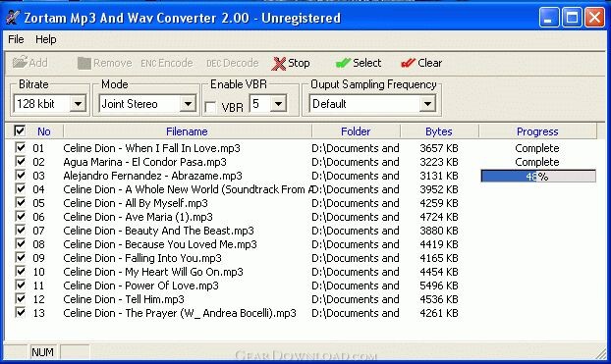Sort by the Bytes column header
611x364 pixels.
439,131
